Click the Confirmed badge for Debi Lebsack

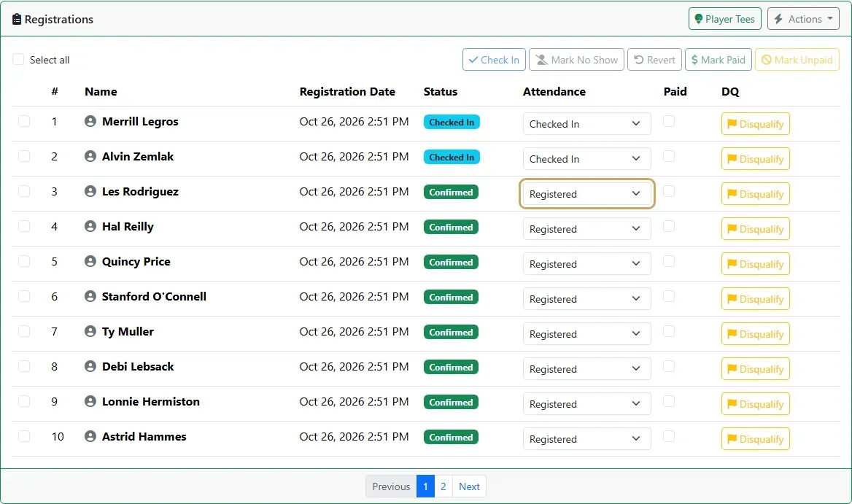point(451,367)
